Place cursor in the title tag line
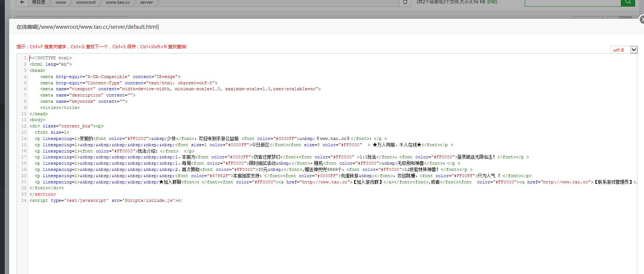This screenshot has height=274, width=644. pos(60,108)
